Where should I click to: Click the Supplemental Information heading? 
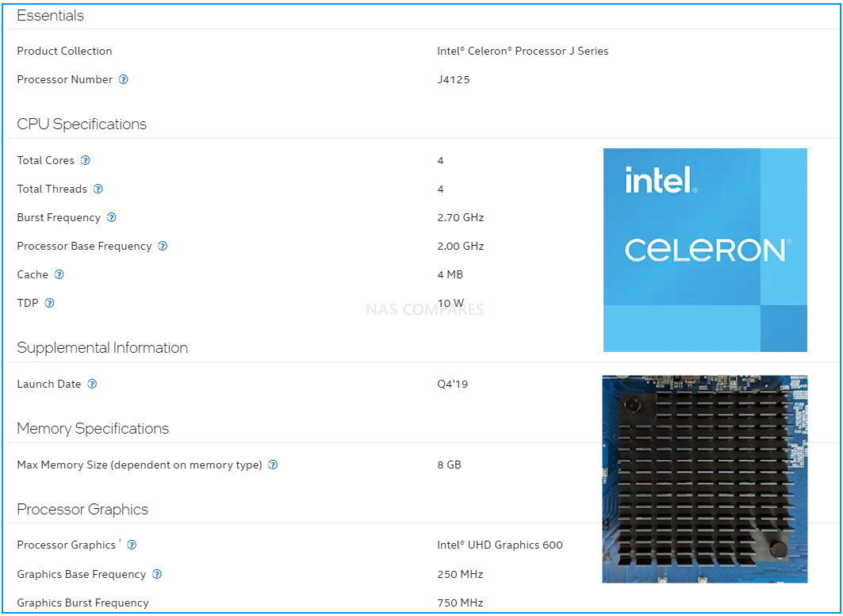tap(102, 348)
